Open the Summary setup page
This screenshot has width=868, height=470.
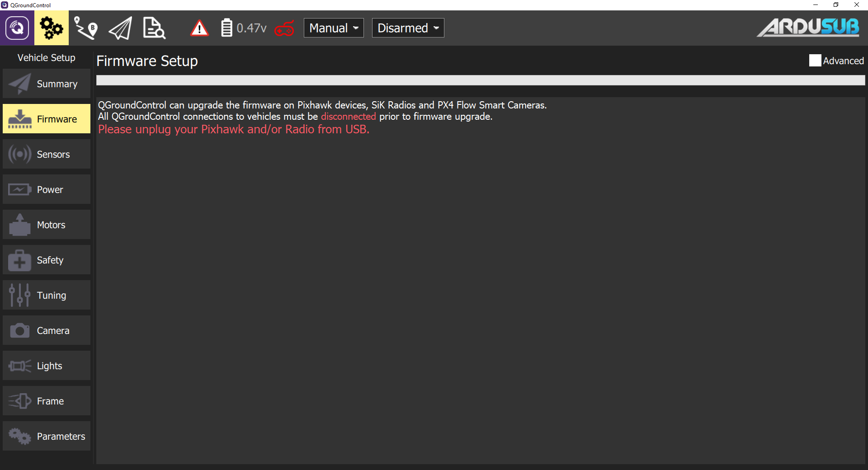tap(47, 84)
